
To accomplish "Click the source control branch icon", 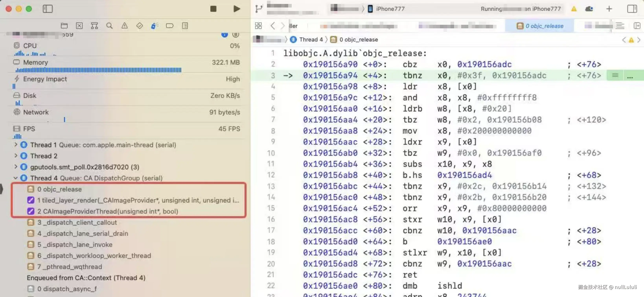I will (259, 9).
